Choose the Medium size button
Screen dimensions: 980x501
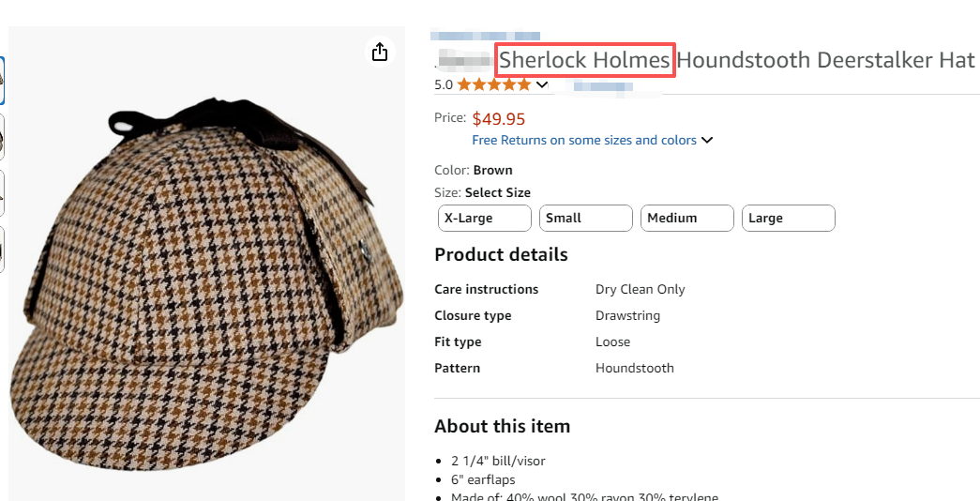point(686,218)
